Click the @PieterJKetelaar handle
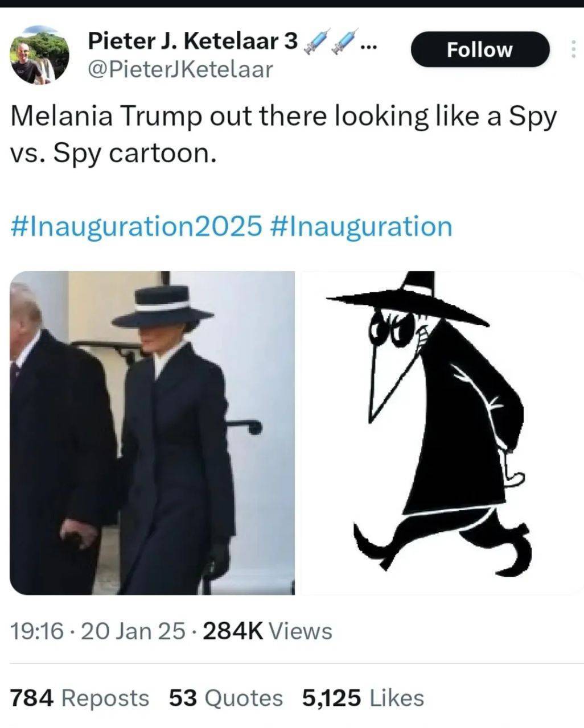The height and width of the screenshot is (728, 584). 180,69
